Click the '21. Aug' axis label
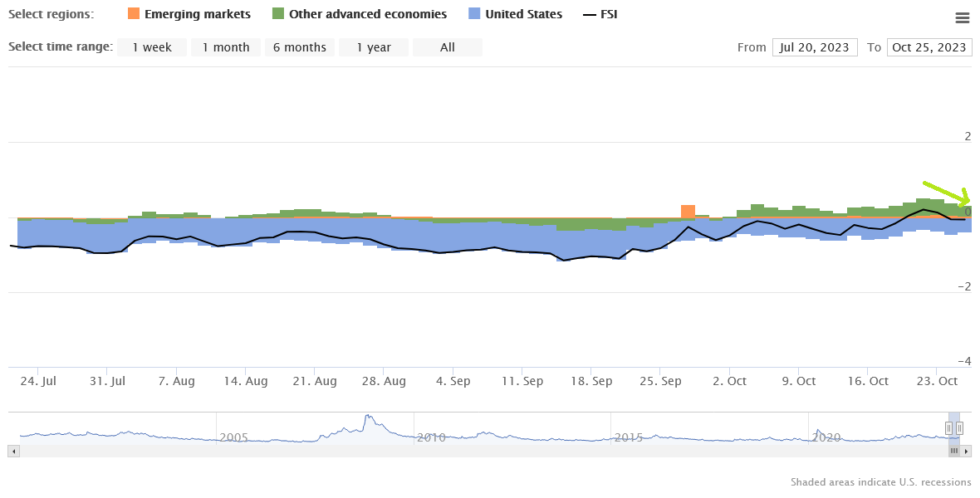 click(315, 381)
